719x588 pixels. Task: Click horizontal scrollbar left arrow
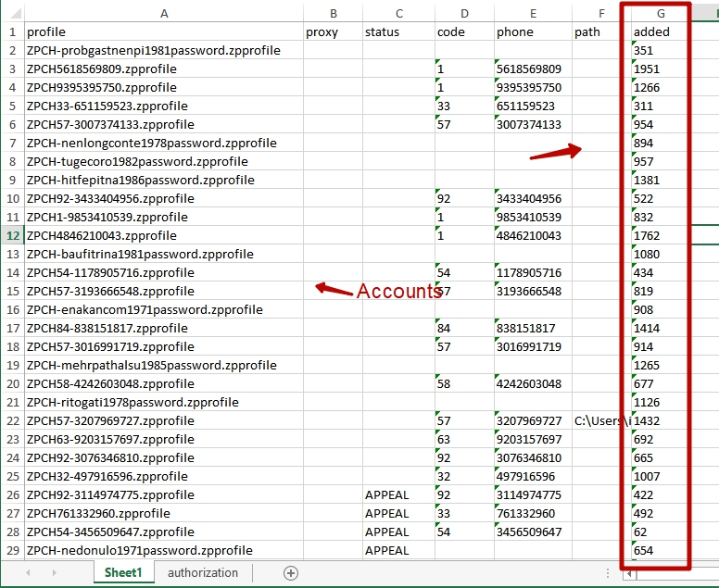[630, 573]
